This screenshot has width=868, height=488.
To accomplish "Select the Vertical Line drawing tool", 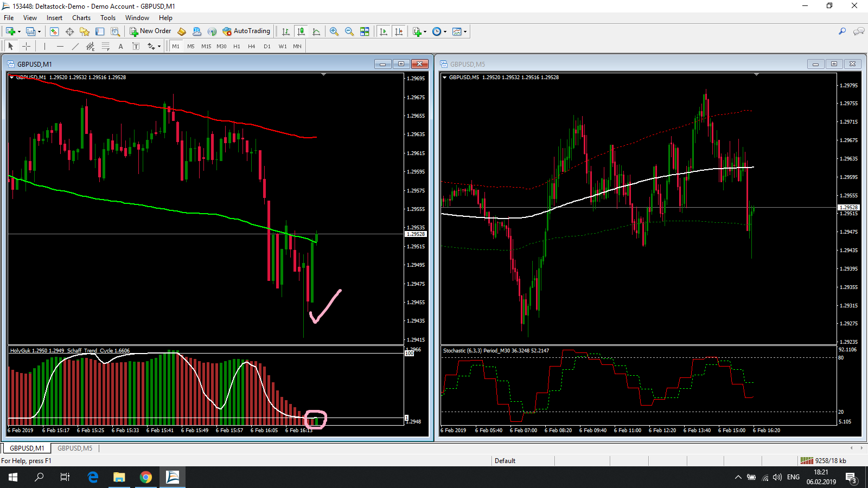I will 44,46.
